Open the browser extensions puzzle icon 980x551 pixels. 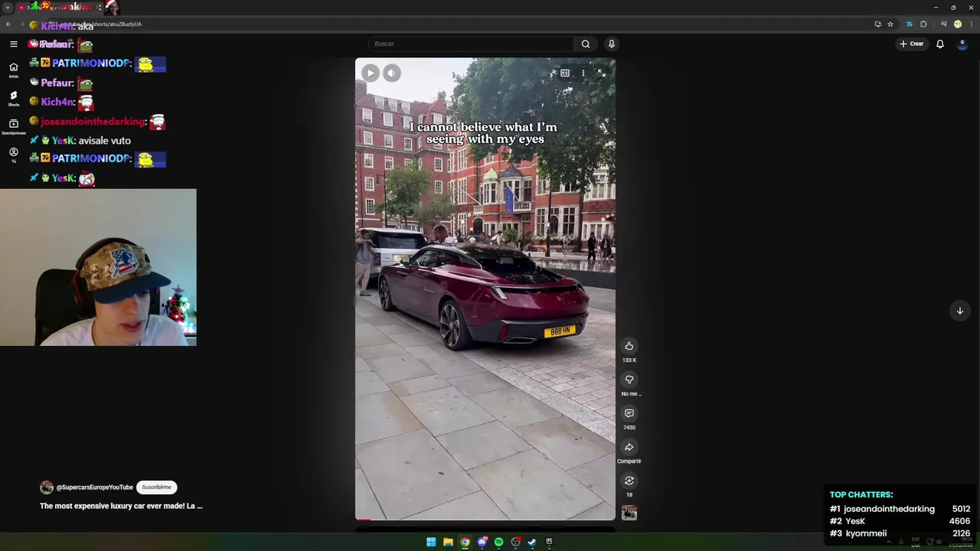[923, 24]
